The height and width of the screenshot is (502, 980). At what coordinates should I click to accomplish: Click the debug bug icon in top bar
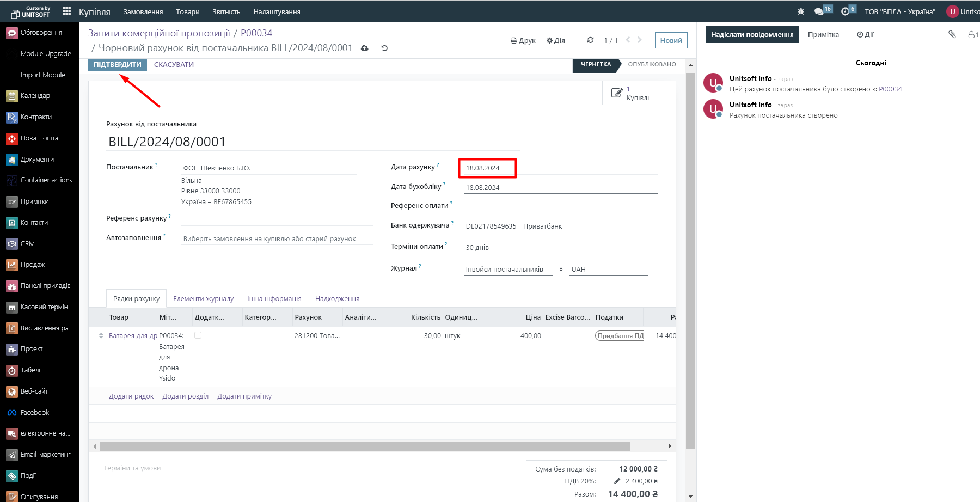(801, 11)
